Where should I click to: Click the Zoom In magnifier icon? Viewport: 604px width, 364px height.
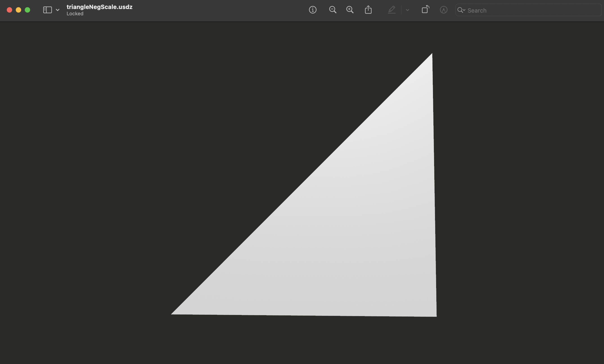click(x=350, y=10)
